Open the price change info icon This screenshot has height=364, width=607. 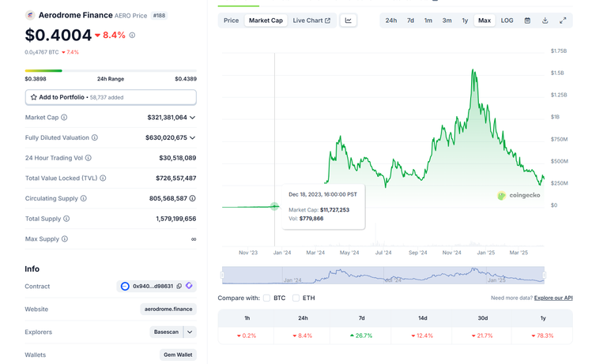[132, 36]
